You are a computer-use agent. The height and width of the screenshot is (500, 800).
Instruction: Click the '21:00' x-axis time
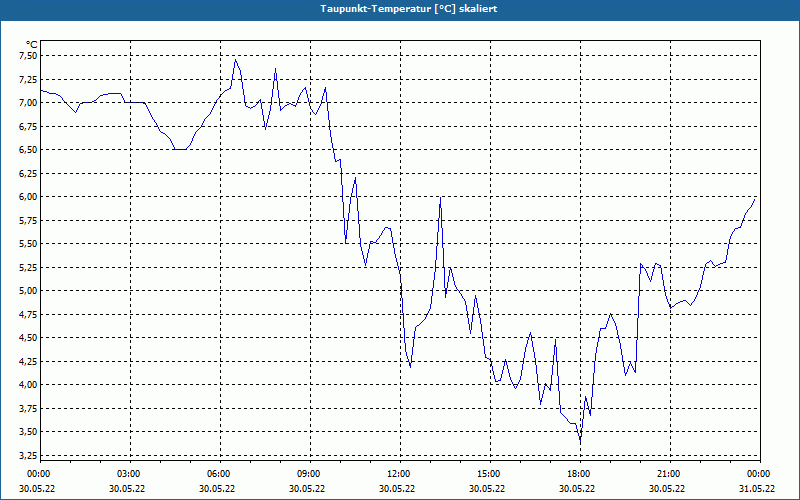click(x=669, y=474)
